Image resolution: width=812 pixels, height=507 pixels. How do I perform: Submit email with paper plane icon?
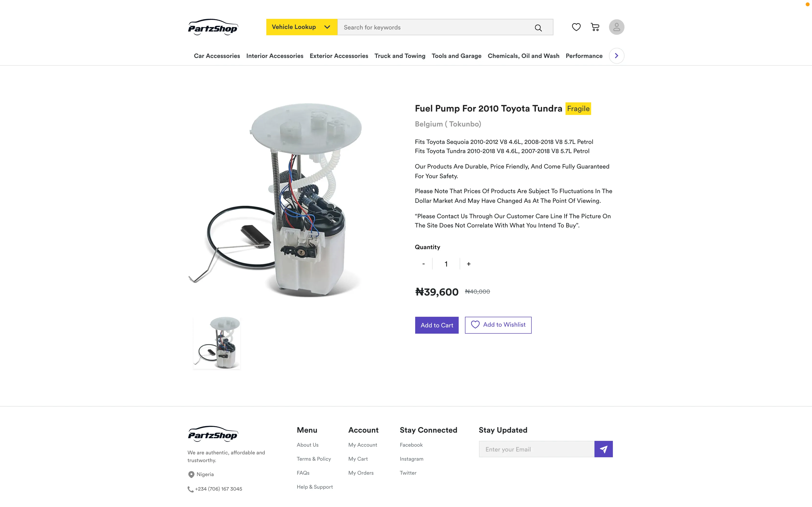[603, 449]
